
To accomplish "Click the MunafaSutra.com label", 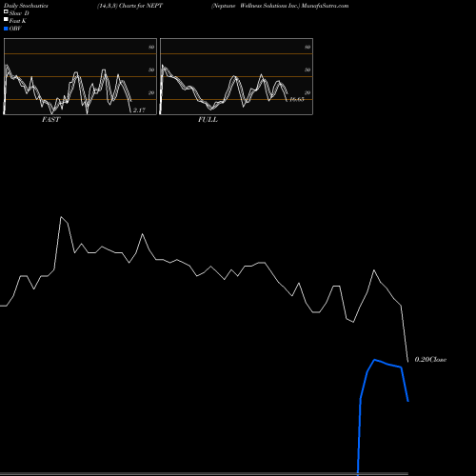I will 325,6.
